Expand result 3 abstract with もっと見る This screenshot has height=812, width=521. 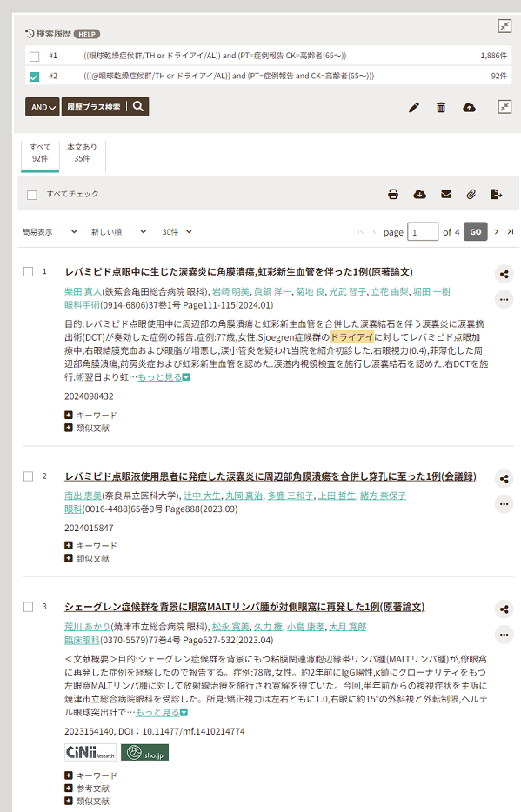[162, 713]
